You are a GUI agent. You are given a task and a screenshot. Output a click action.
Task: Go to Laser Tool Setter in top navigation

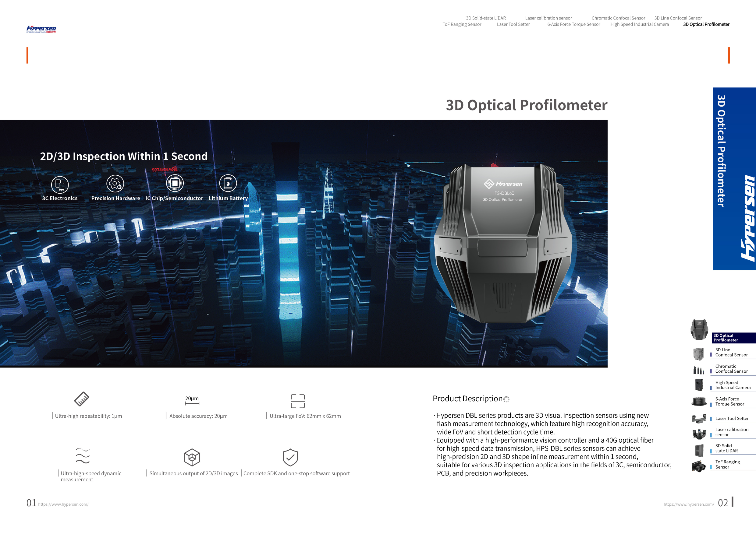(x=513, y=24)
